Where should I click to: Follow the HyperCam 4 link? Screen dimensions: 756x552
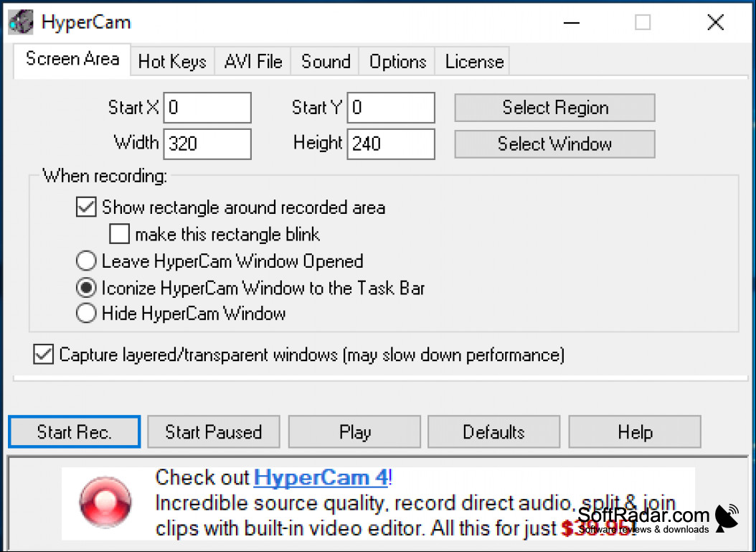pyautogui.click(x=321, y=477)
